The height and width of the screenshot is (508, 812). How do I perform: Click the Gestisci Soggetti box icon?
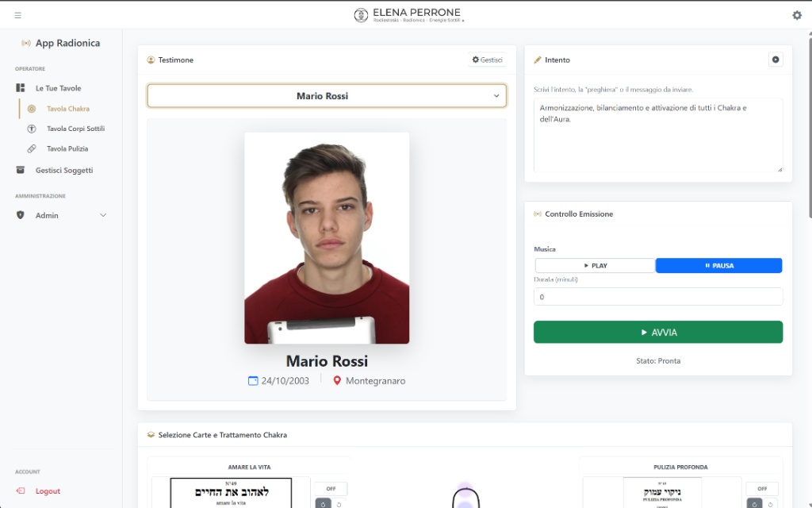coord(21,170)
